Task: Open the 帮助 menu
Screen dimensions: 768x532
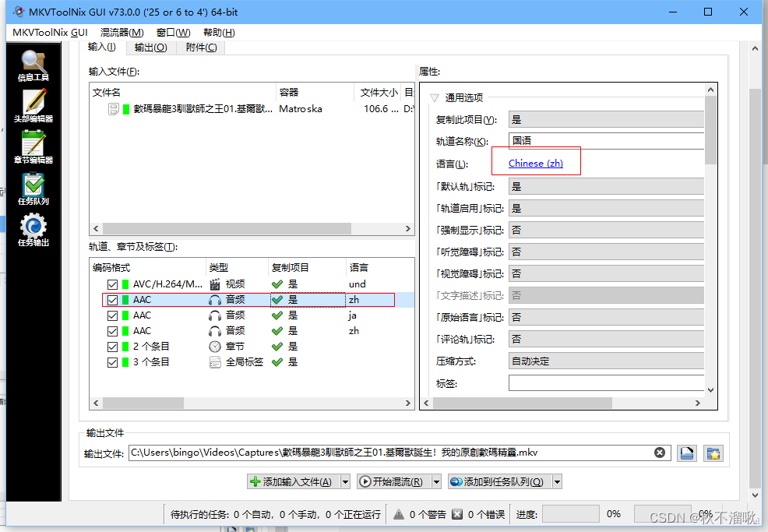Action: pyautogui.click(x=219, y=33)
